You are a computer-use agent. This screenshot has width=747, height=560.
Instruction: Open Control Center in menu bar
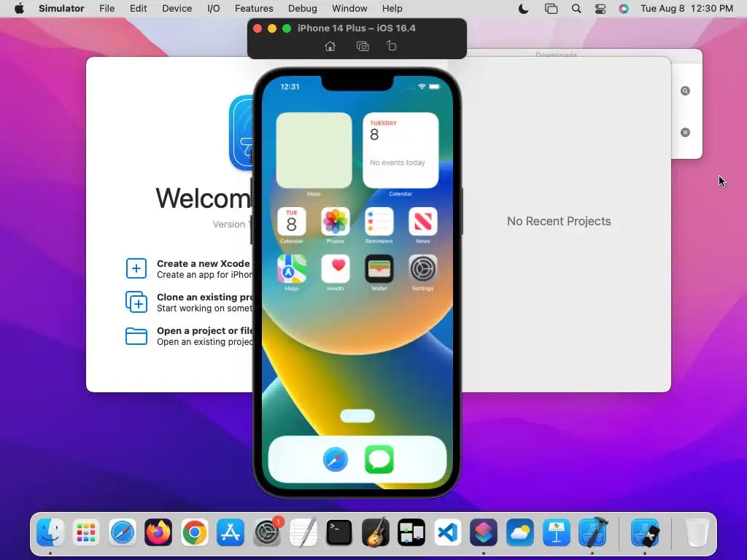(600, 9)
